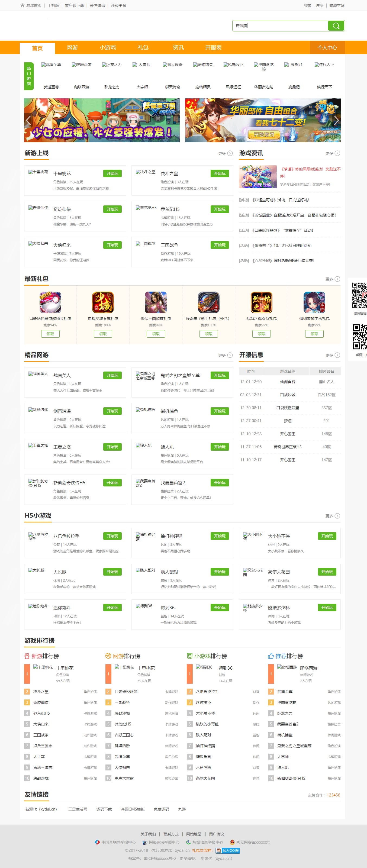
Task: Open the 开服表 navigation tab
Action: pos(213,47)
